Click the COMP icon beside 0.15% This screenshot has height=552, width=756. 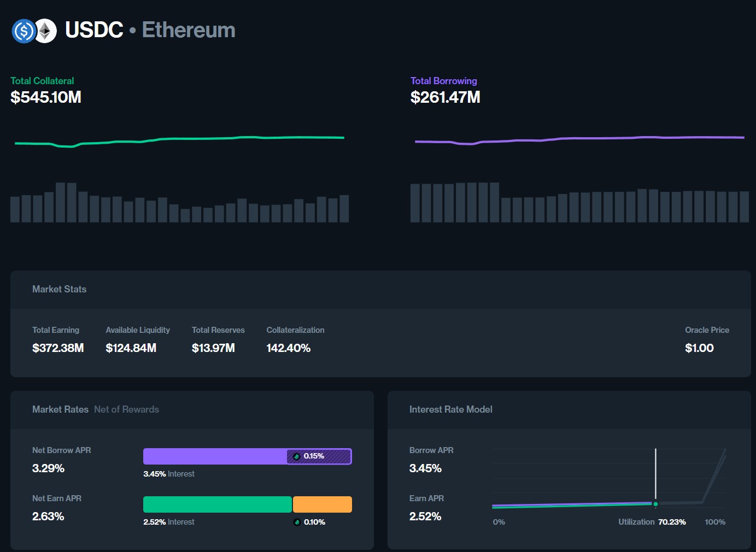click(x=297, y=456)
